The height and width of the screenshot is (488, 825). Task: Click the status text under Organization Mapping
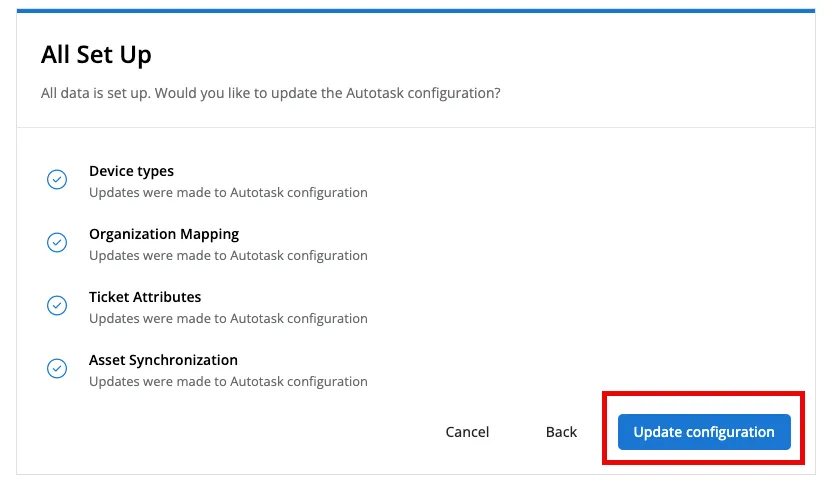(x=228, y=255)
